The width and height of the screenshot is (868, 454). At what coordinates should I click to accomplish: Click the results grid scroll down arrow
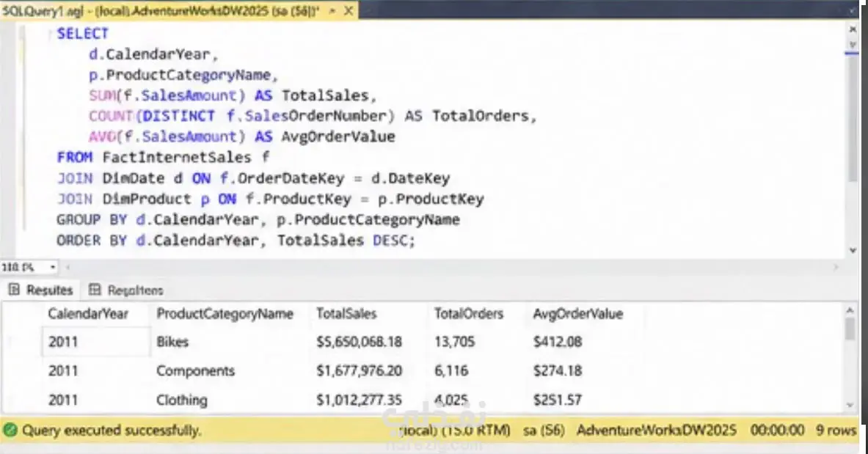coord(850,406)
